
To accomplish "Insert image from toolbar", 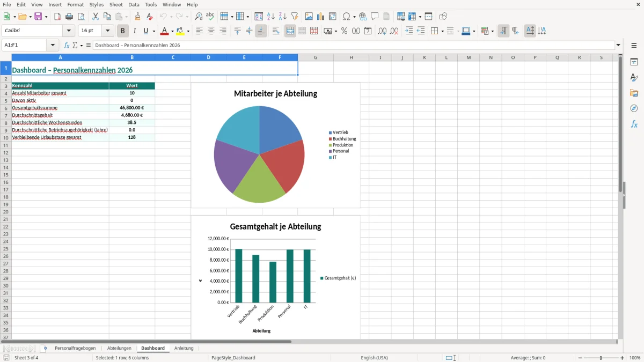I will pos(309,17).
